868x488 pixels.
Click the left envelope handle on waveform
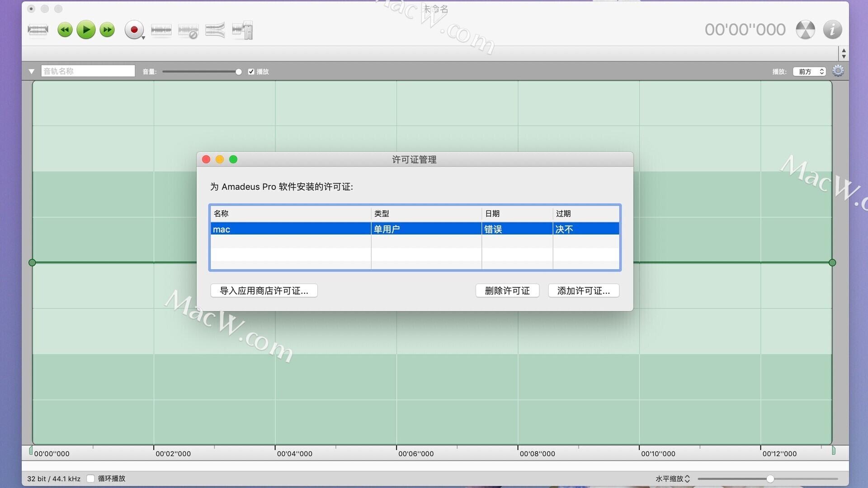[x=32, y=263]
